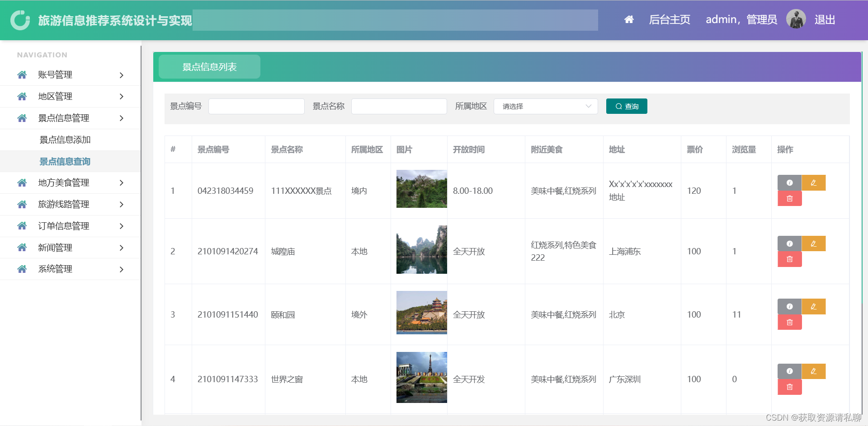Click the house icon beside 旅游线路管理

pyautogui.click(x=22, y=204)
